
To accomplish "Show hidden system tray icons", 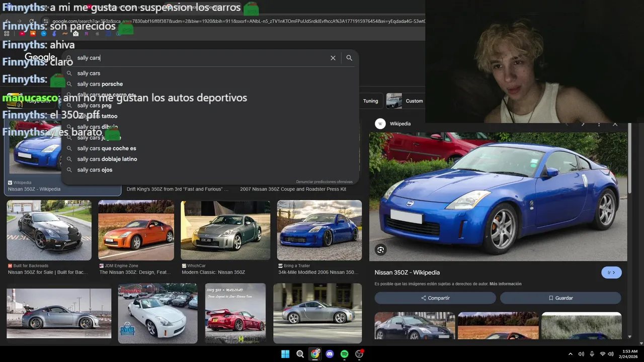I will [x=570, y=354].
